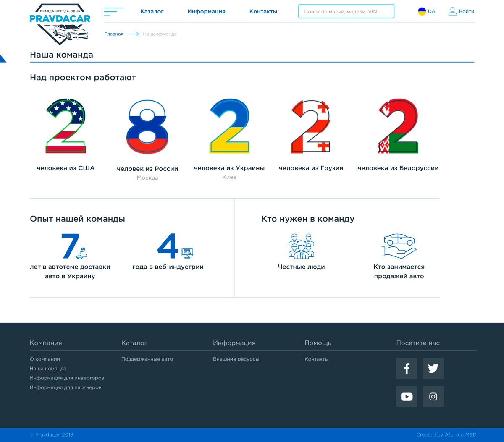Click the honest people group icon
This screenshot has width=504, height=442.
[x=302, y=246]
